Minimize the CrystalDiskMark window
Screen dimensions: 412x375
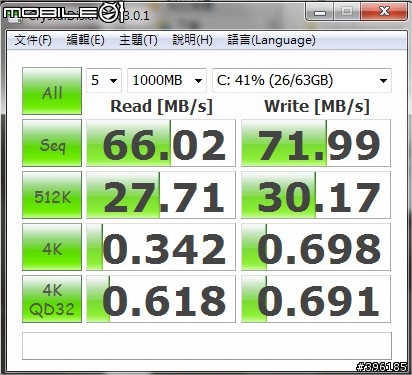point(319,12)
